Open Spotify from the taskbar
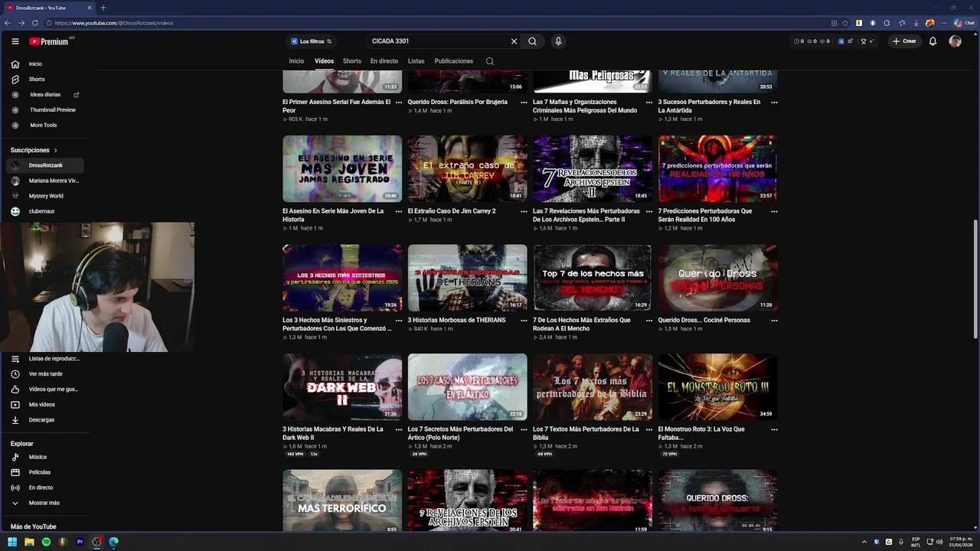Image resolution: width=980 pixels, height=551 pixels. point(46,542)
